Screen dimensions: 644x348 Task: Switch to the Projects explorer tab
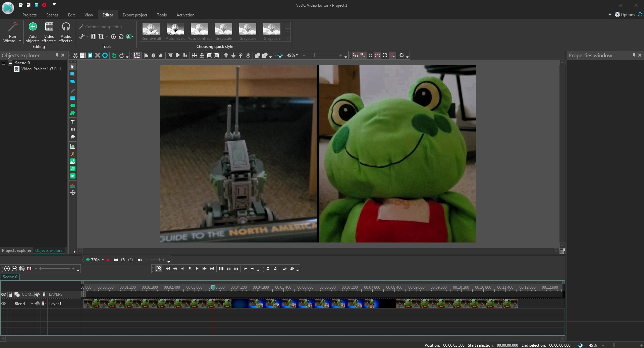16,251
